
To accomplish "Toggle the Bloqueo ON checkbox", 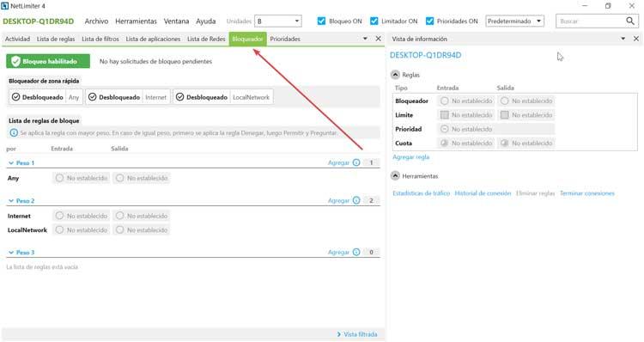I will pos(321,21).
